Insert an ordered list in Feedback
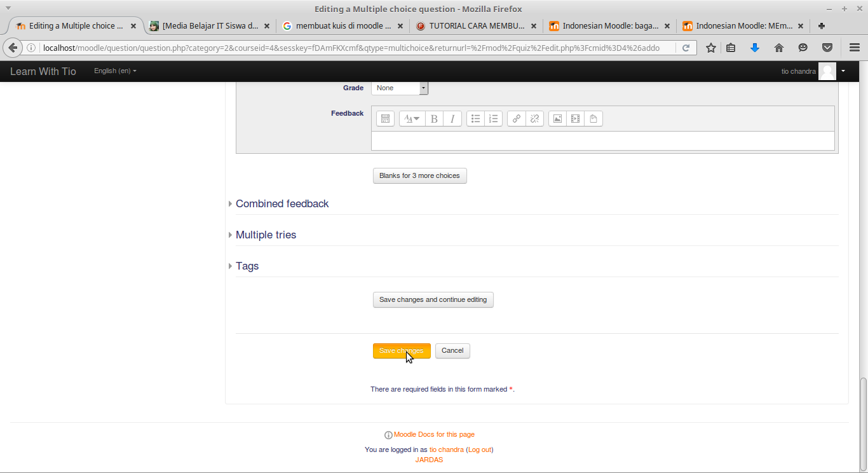The height and width of the screenshot is (473, 868). click(x=493, y=118)
